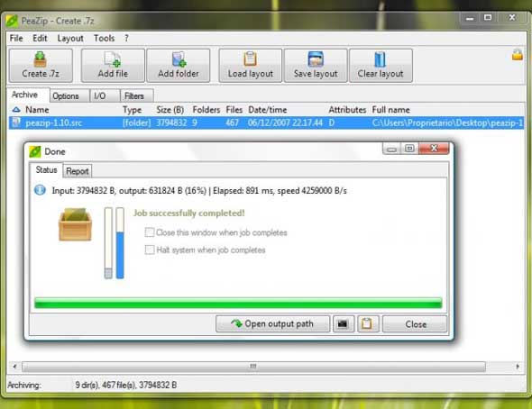Screen dimensions: 532x409
Task: Select the Report tab in Done dialog
Action: coord(78,171)
